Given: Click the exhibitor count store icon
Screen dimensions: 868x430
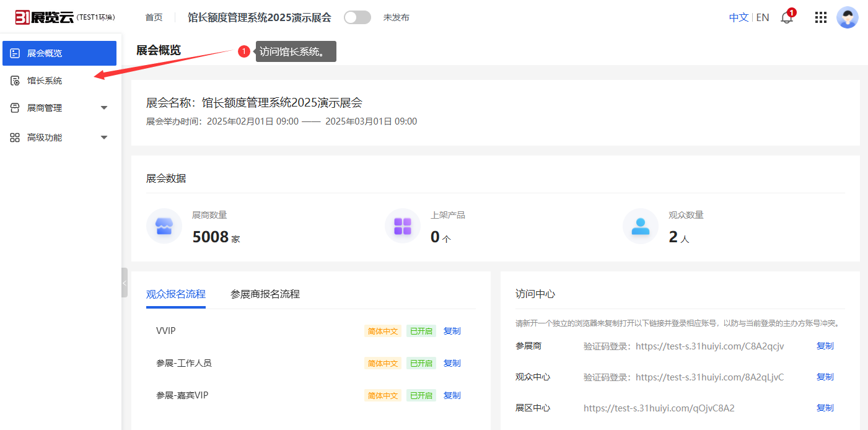Looking at the screenshot, I should [164, 226].
